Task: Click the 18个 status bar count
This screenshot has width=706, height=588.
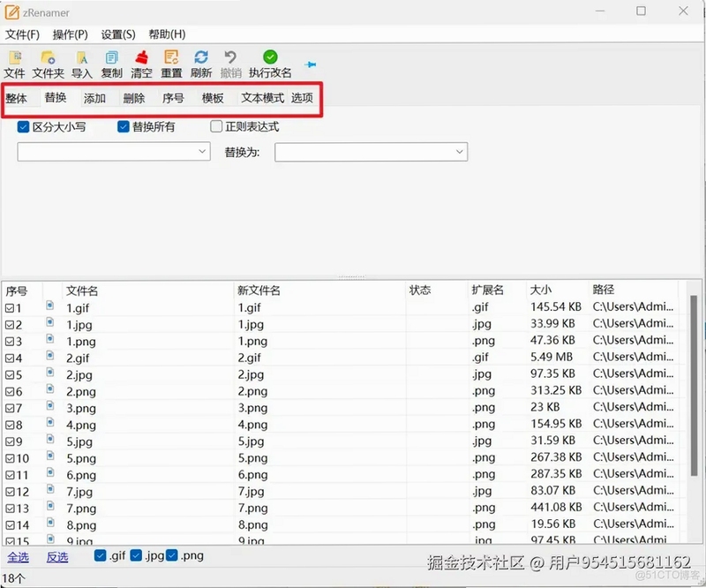Action: tap(13, 578)
